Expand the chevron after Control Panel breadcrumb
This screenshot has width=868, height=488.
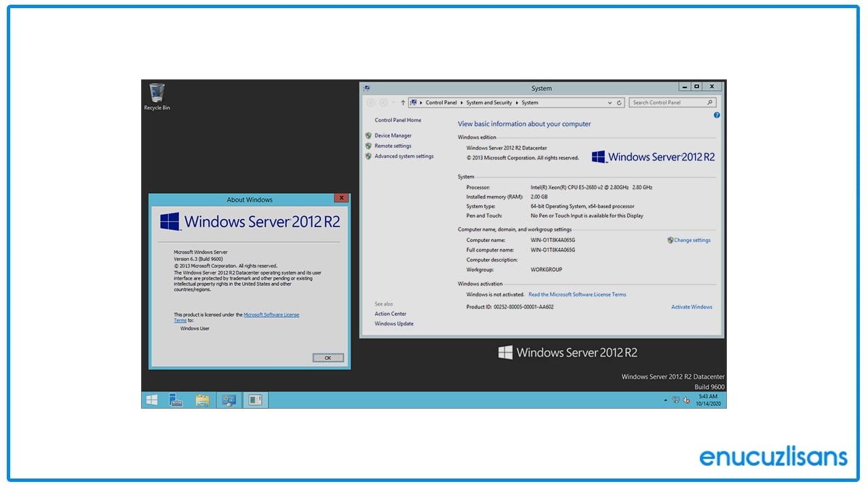[x=462, y=103]
